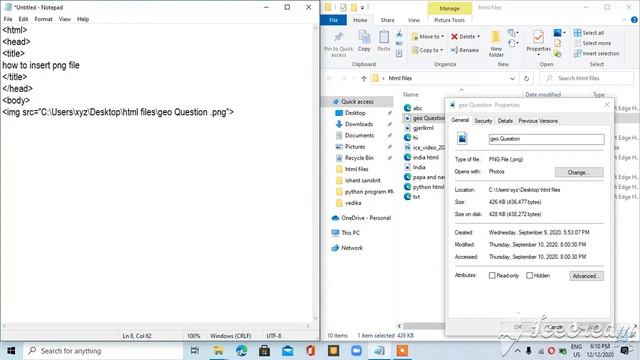Click Select none in ribbon
Viewport: 640px width, 360px height.
coord(592,43)
